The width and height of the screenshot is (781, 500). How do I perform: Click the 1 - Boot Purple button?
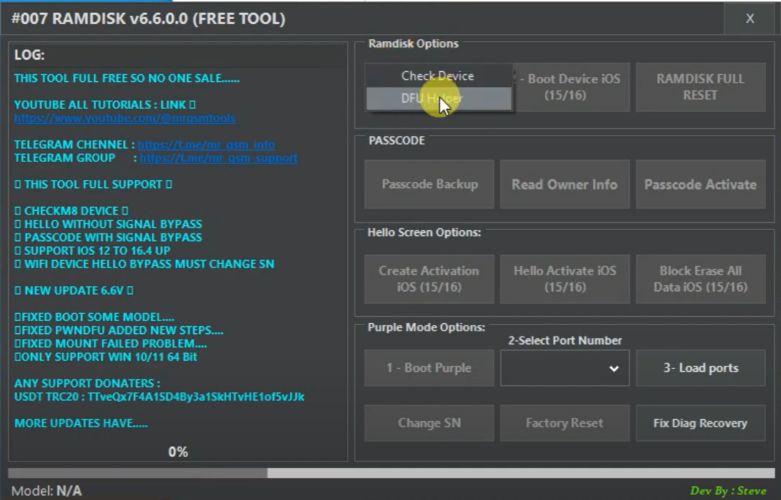[429, 368]
